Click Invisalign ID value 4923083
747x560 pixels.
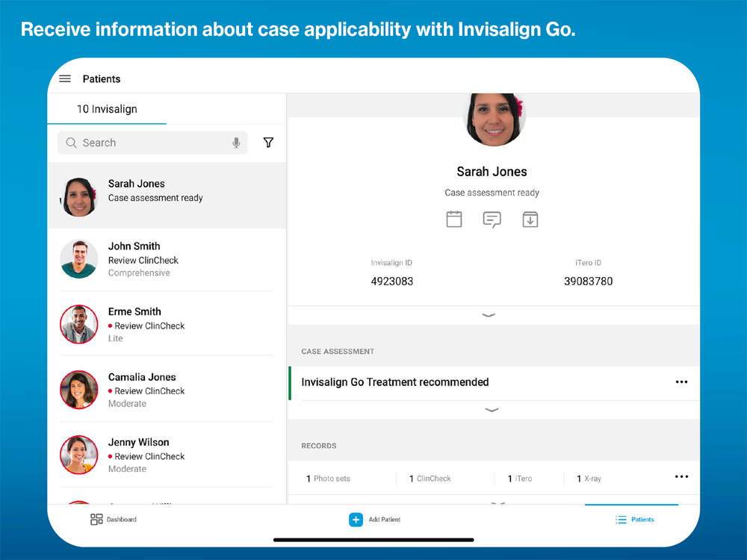coord(392,281)
